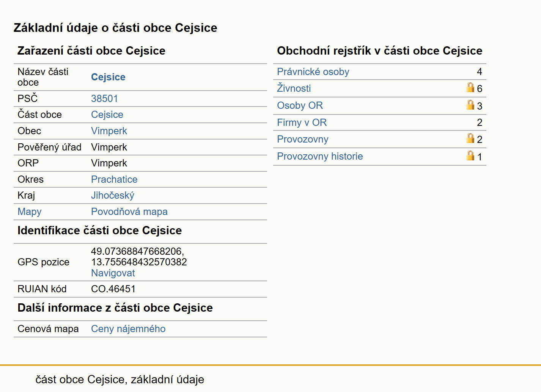Select the Jihočeský region link

pyautogui.click(x=113, y=195)
